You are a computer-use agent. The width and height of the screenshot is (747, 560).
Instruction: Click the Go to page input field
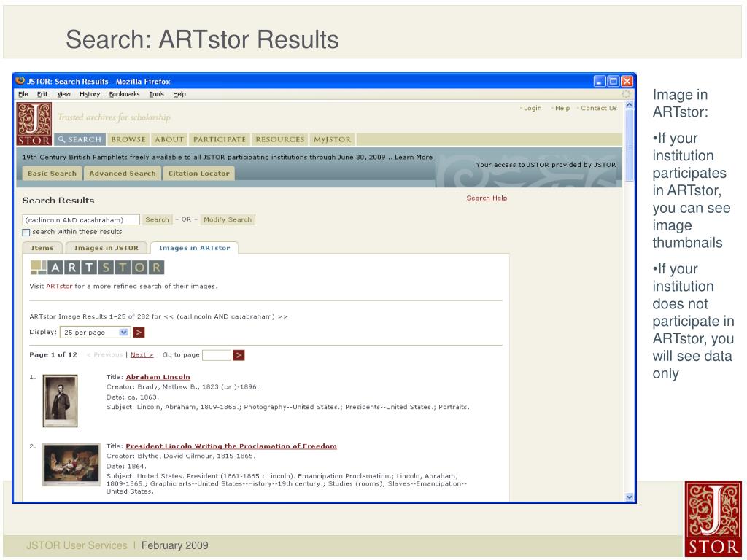[x=216, y=355]
